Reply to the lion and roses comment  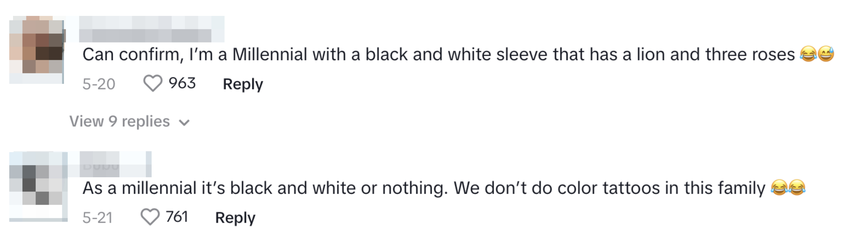pos(243,84)
